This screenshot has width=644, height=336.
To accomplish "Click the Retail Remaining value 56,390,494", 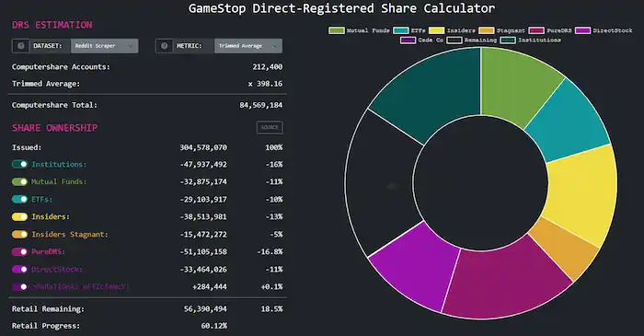I will [205, 309].
